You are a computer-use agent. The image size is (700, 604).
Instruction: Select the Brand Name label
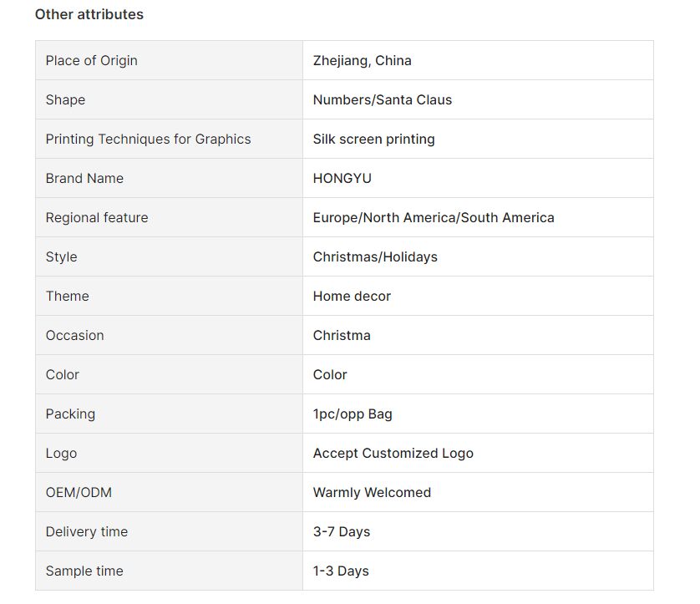[84, 179]
